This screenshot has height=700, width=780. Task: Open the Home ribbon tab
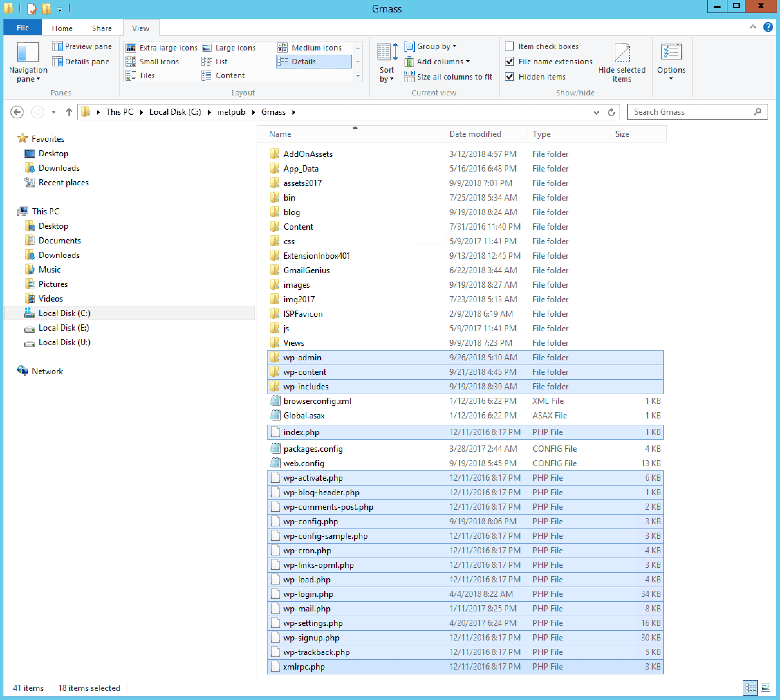pos(62,28)
